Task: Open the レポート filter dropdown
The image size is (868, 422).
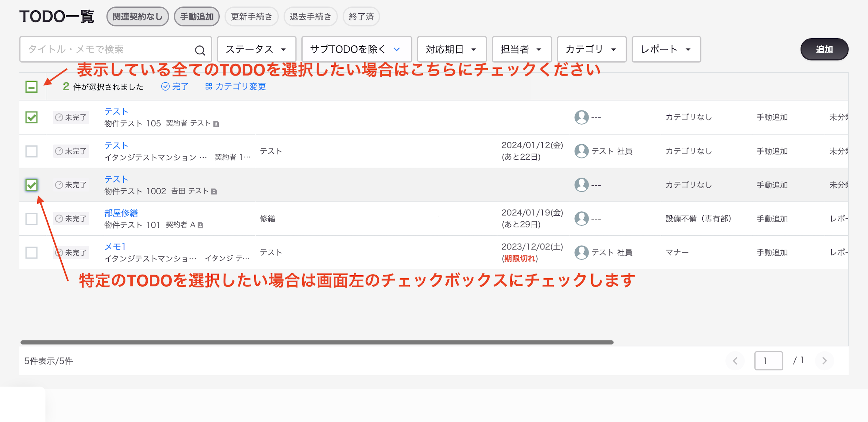Action: pyautogui.click(x=666, y=50)
